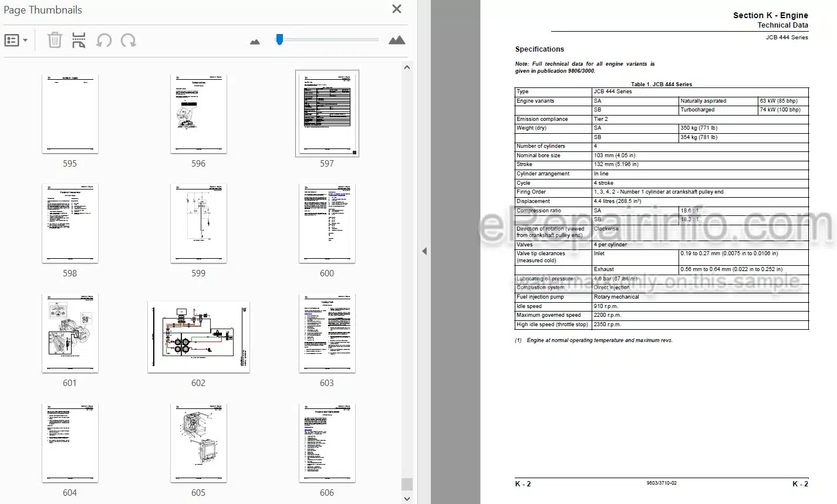Click the footnote about engine operating temperature
837x504 pixels.
(x=594, y=340)
